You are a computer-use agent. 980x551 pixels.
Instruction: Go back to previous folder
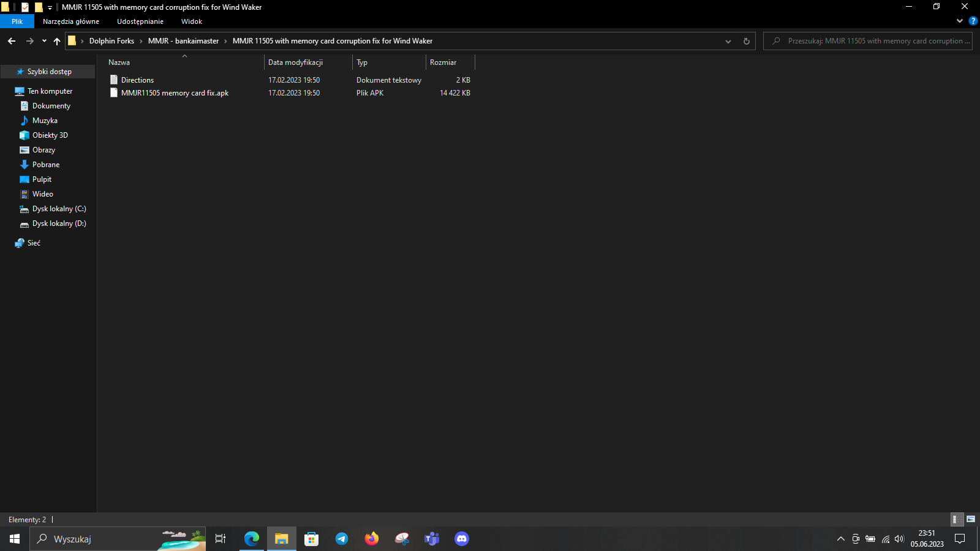(x=12, y=41)
